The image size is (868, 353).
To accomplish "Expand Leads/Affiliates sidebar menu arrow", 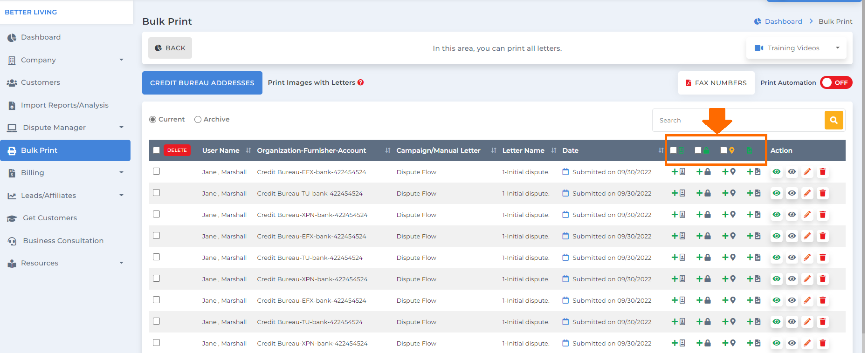I will 122,196.
